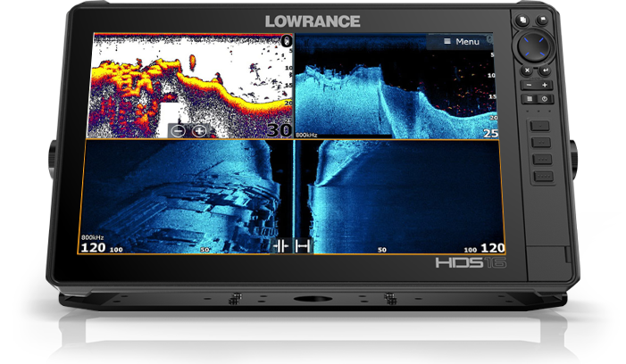
Task: Push the Power hardware key
Action: 545,98
